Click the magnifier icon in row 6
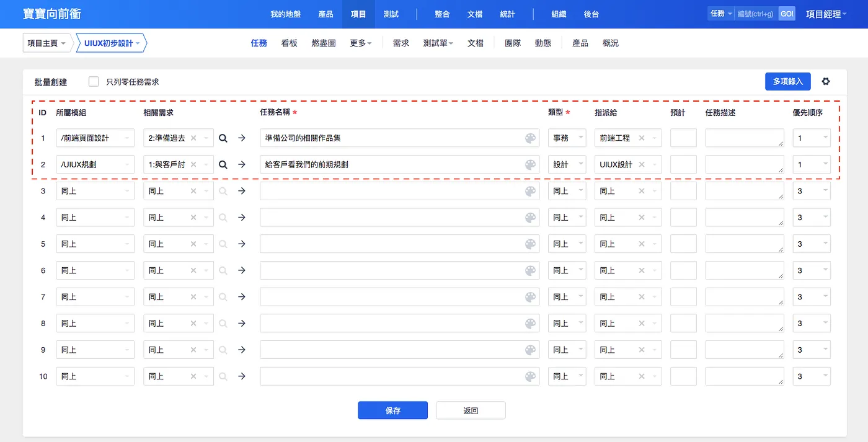This screenshot has width=868, height=442. point(223,270)
